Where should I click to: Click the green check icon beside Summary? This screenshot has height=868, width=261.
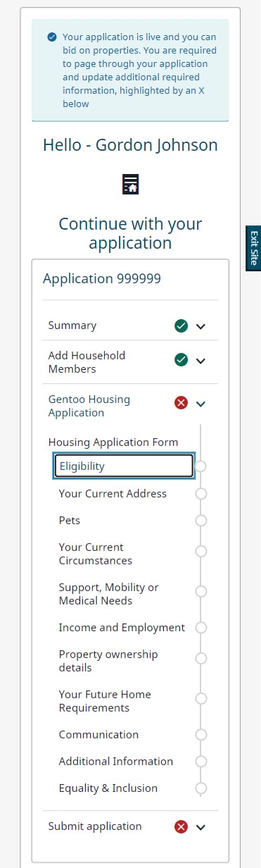(181, 325)
